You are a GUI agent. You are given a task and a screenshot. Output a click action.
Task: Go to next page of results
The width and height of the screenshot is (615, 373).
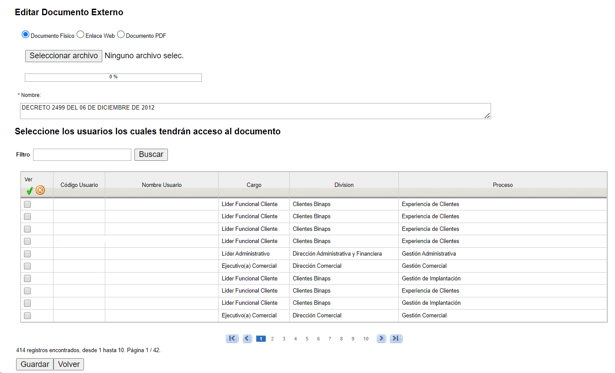[381, 338]
